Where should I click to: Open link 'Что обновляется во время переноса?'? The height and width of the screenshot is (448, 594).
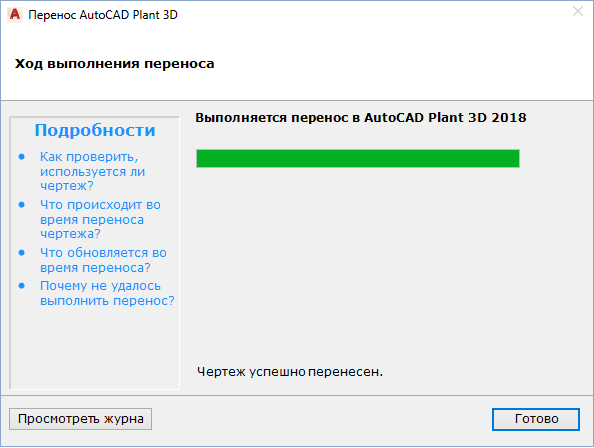[103, 260]
